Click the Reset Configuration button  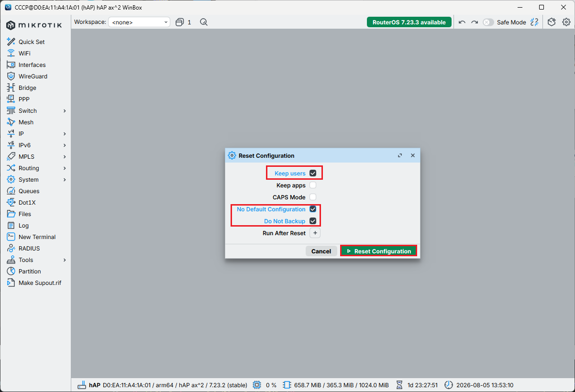(378, 251)
